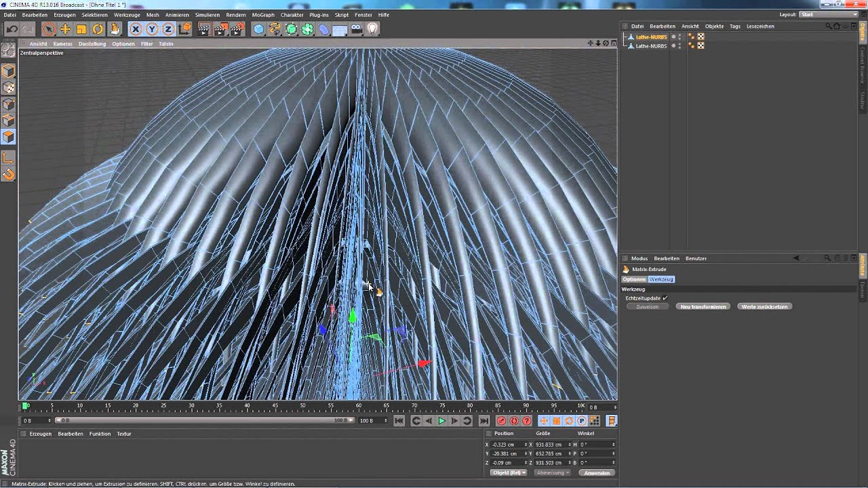The width and height of the screenshot is (868, 488).
Task: Add a light object with bulb icon
Action: [x=372, y=29]
